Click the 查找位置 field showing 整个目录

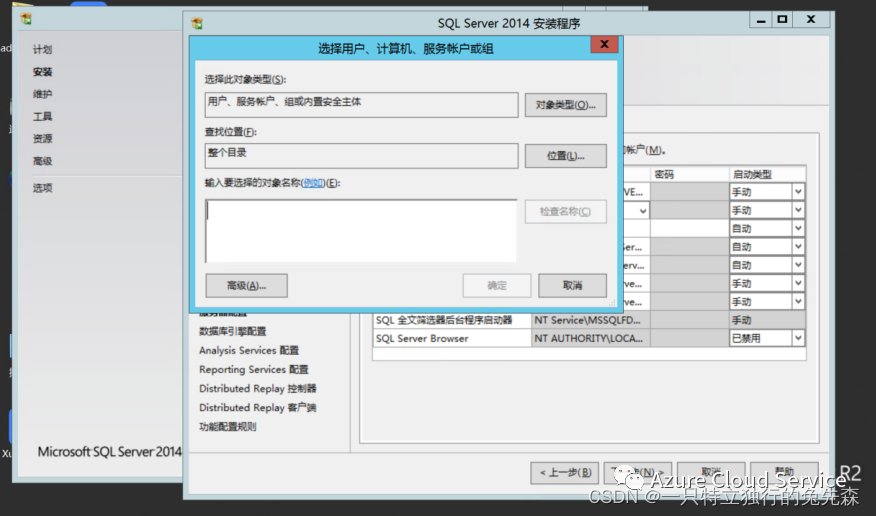[x=361, y=156]
